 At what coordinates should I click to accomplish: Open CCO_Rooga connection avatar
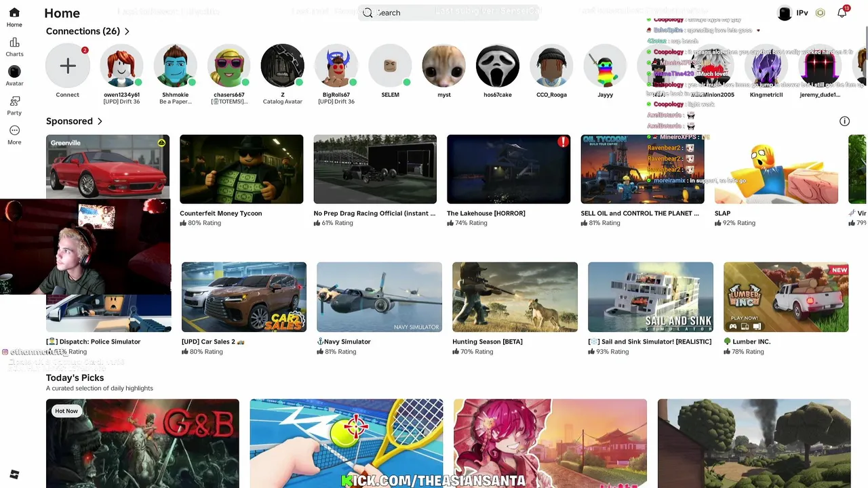coord(551,66)
